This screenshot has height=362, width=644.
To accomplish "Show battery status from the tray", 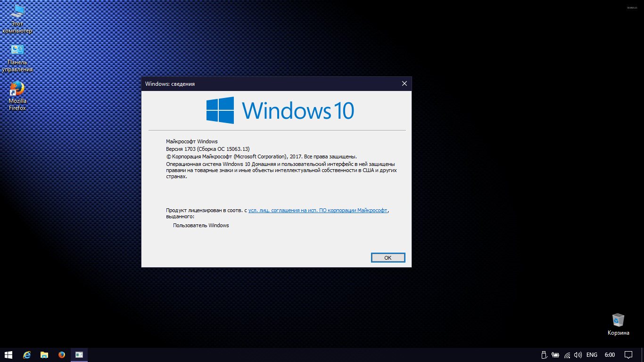I will click(555, 354).
